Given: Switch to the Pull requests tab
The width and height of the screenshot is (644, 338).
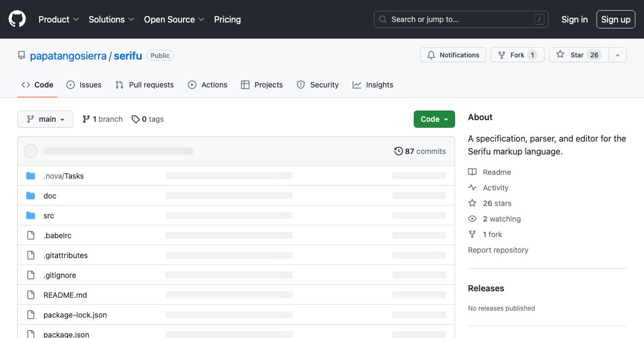Looking at the screenshot, I should pyautogui.click(x=144, y=85).
